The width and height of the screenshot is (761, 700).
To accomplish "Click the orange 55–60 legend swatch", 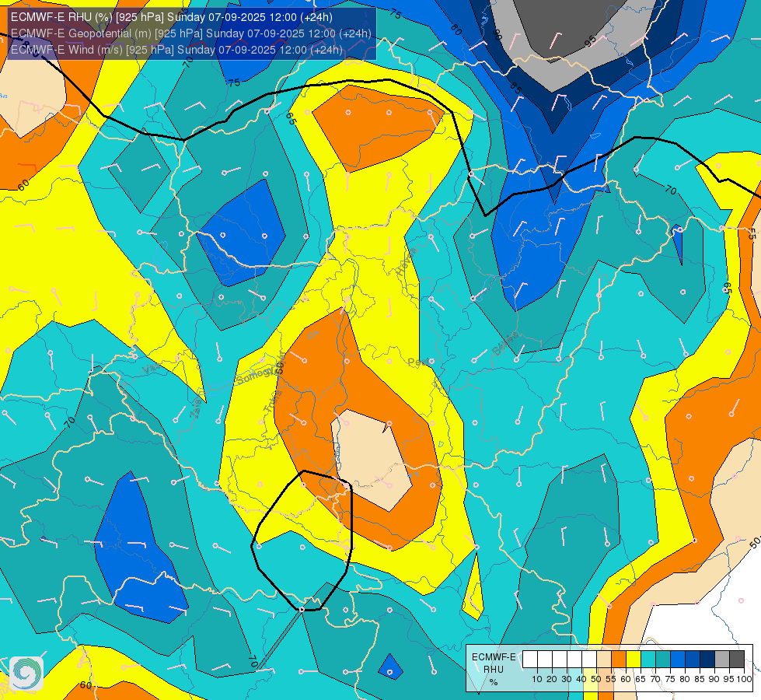I will (619, 660).
